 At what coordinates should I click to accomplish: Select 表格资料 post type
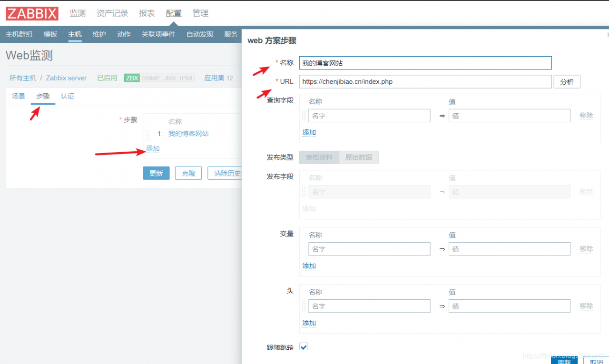(x=319, y=157)
